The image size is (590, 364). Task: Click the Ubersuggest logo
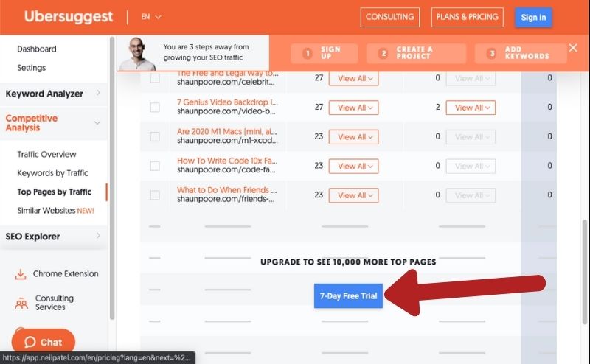pyautogui.click(x=69, y=16)
